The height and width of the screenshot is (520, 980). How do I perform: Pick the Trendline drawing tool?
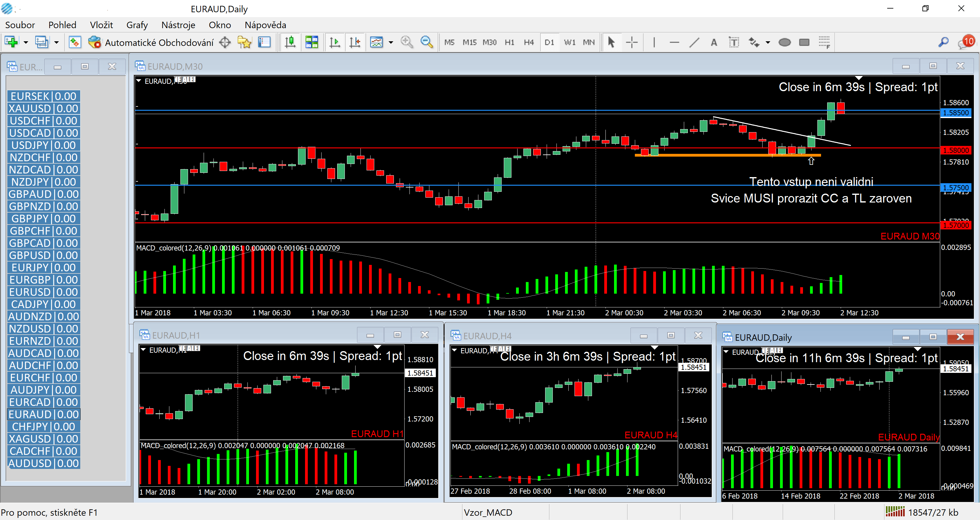[x=694, y=42]
